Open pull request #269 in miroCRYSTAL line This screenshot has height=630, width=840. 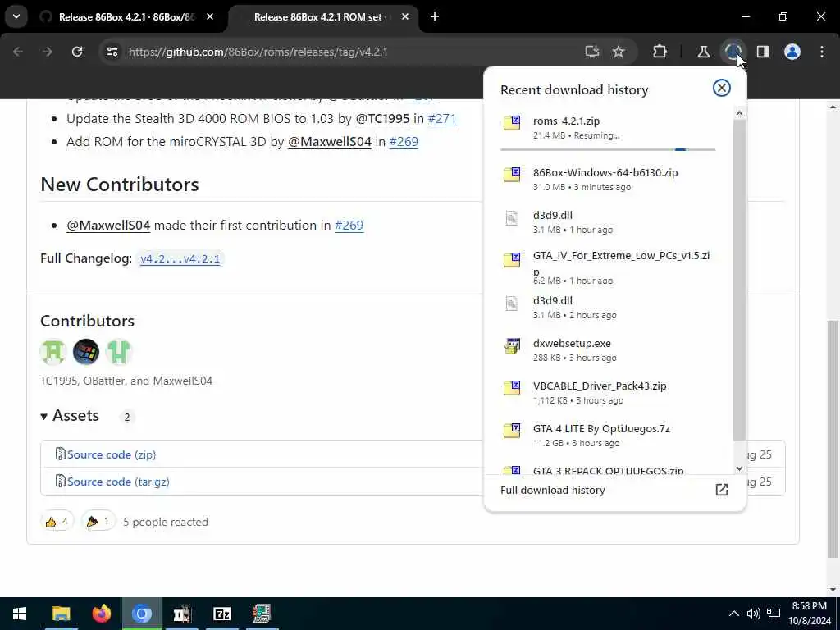(404, 141)
